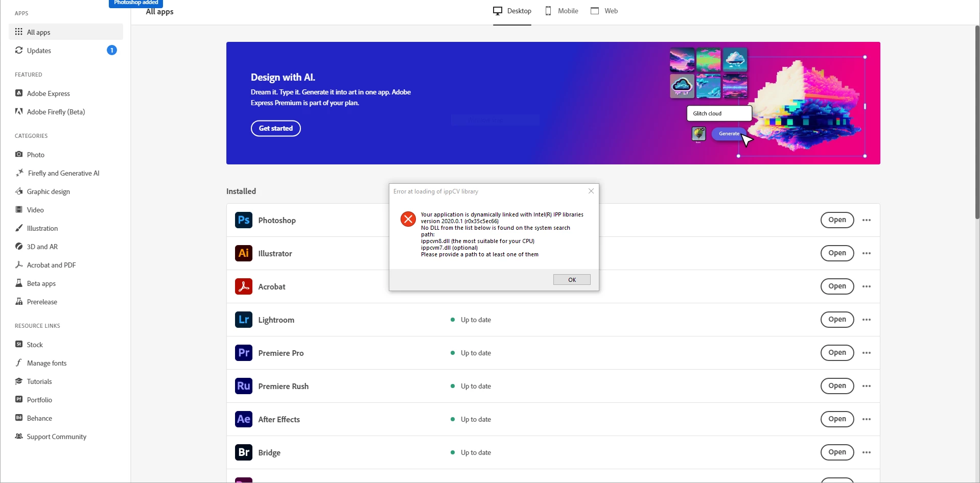Click the Bridge app icon
The width and height of the screenshot is (980, 483).
(244, 452)
